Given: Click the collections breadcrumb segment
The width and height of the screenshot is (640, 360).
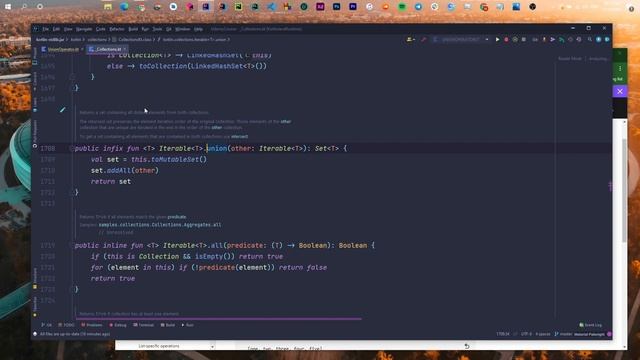Looking at the screenshot, I should pos(97,40).
